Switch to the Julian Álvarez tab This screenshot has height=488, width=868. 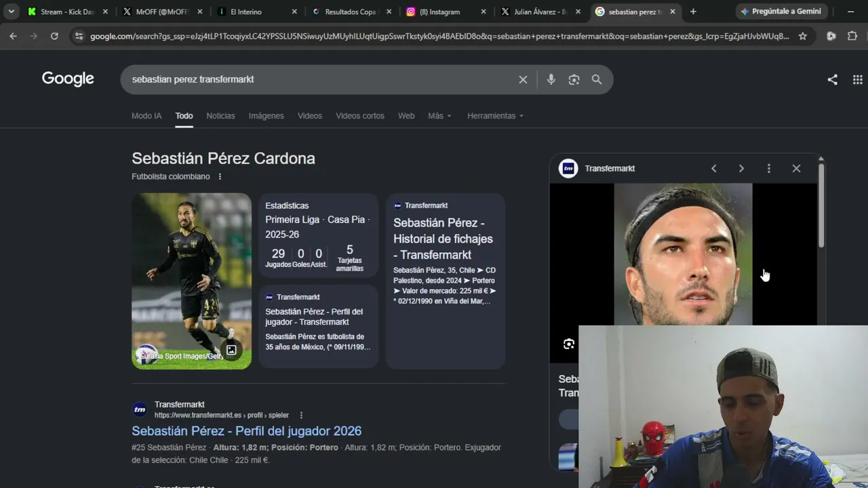(539, 12)
